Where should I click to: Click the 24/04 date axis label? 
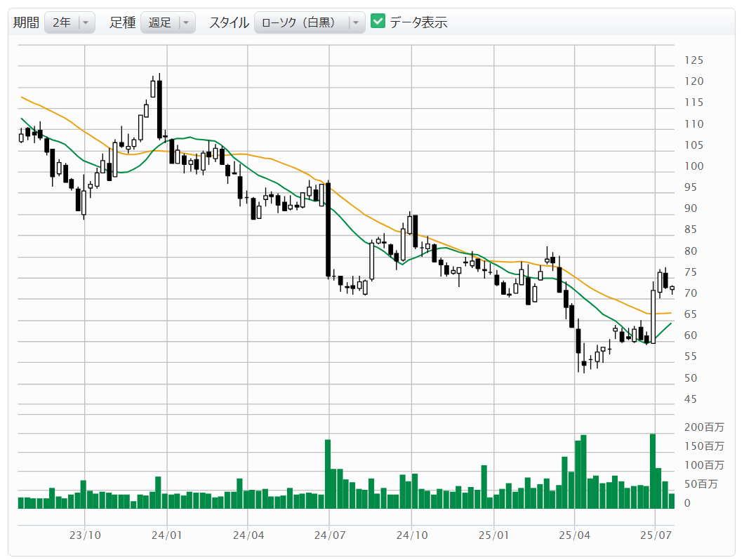click(x=248, y=535)
